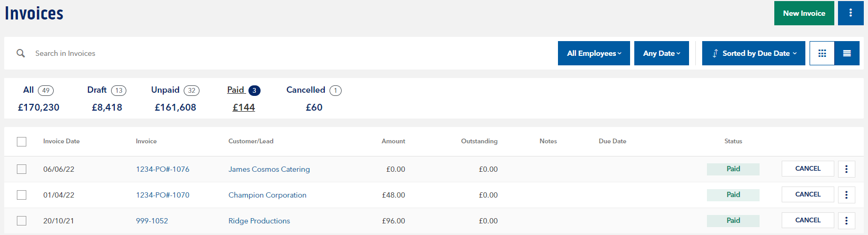Open the Any Date filter dropdown
This screenshot has width=868, height=235.
coord(661,53)
